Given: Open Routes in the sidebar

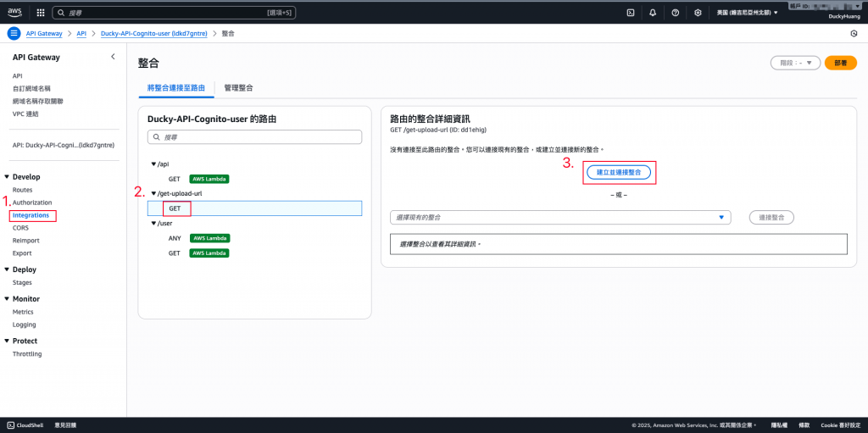Looking at the screenshot, I should click(23, 190).
